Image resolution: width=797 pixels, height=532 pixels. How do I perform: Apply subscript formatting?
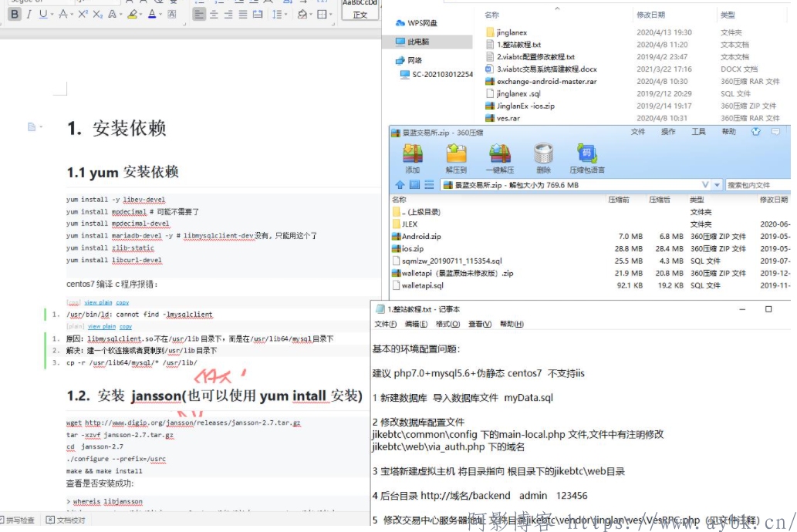pos(97,14)
